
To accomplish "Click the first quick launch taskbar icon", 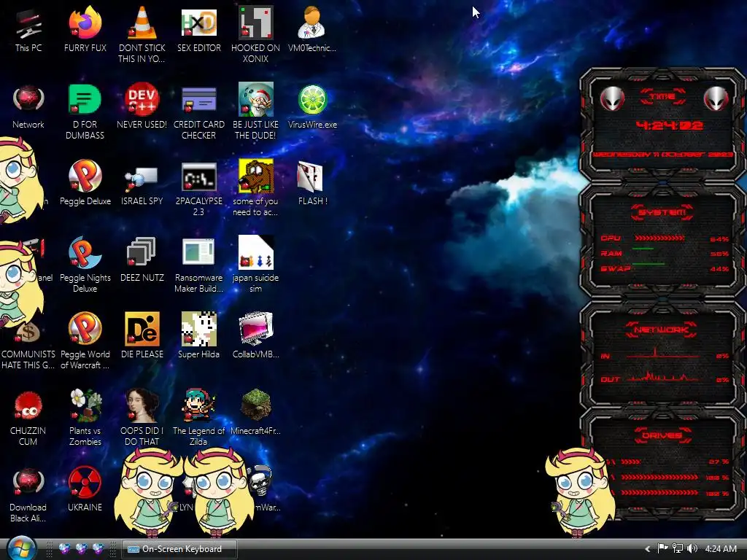I will (x=64, y=548).
